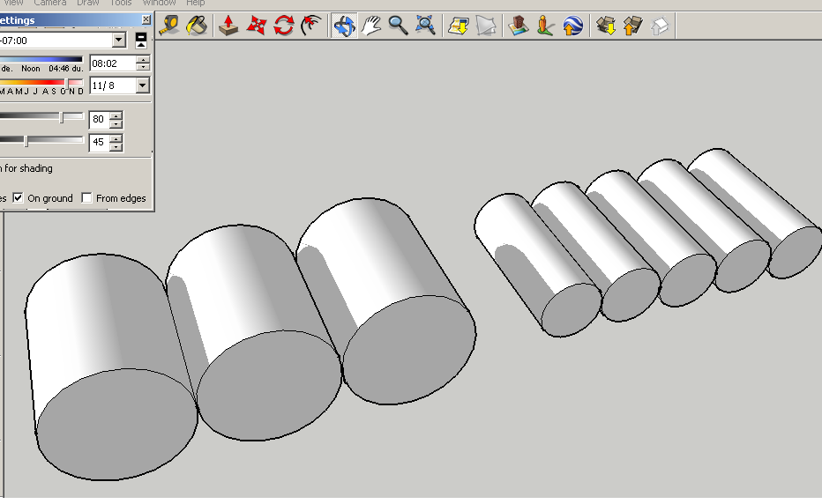This screenshot has width=822, height=504.
Task: Select the Paint Bucket tool
Action: [x=197, y=26]
